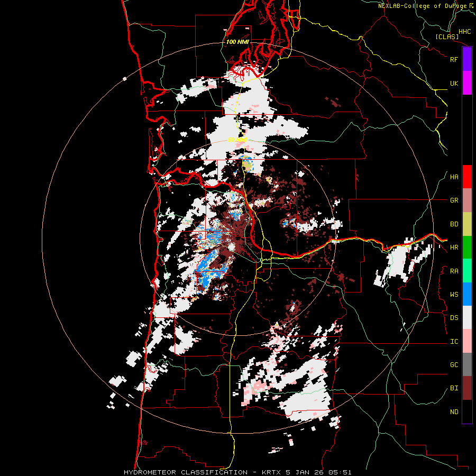Click the RA light green legend swatch
Image resolution: width=476 pixels, height=476 pixels.
467,271
